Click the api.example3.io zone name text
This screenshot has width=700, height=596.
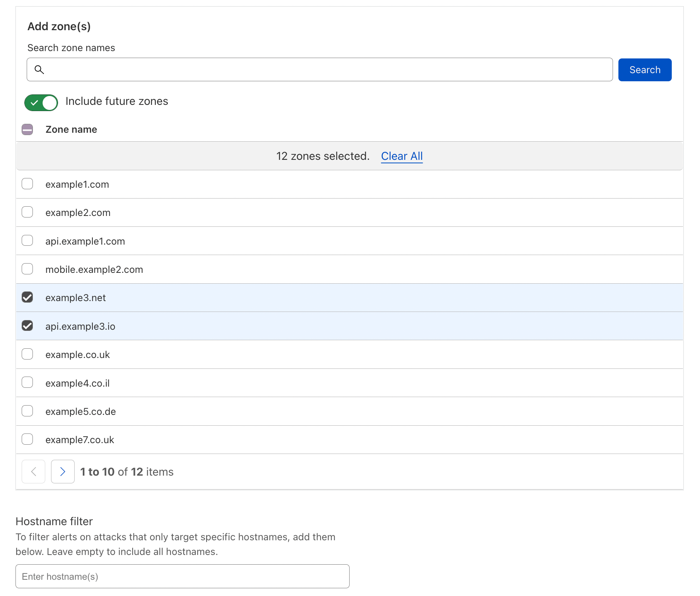80,327
